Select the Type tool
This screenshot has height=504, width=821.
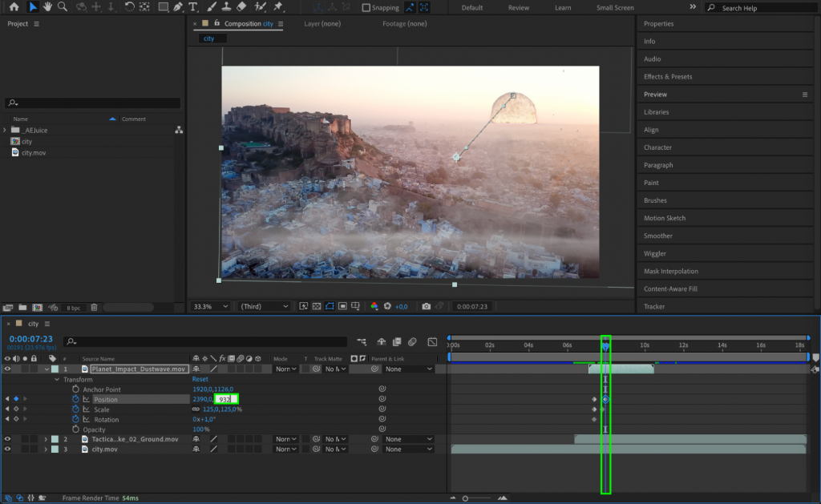tap(192, 7)
